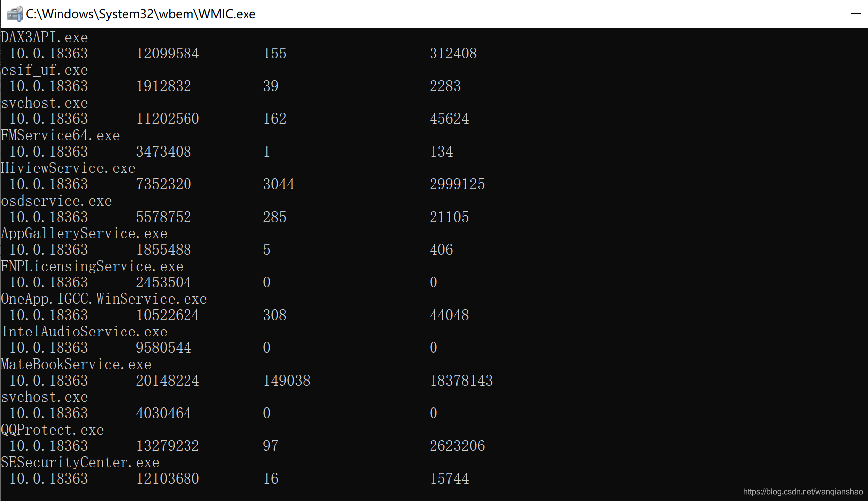868x501 pixels.
Task: Click the value 12099584 under DAX3API.exe
Action: (x=168, y=54)
